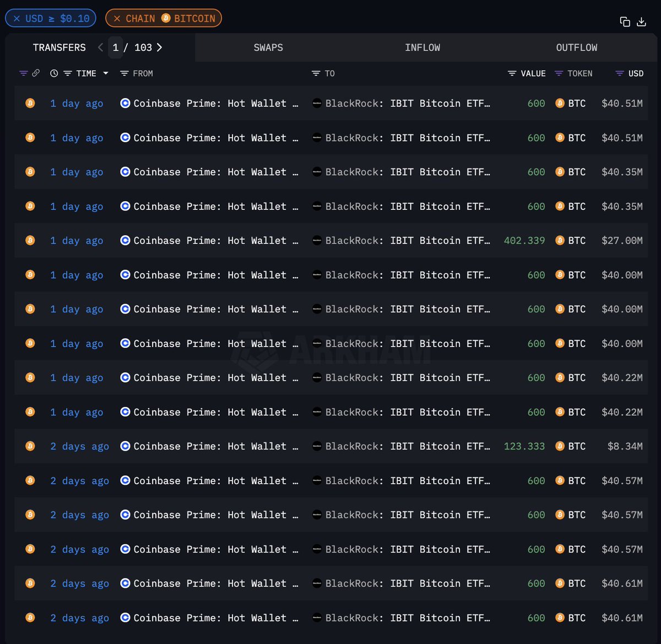This screenshot has height=644, width=661.
Task: Expand the dropdown arrow after TIME
Action: (x=106, y=73)
